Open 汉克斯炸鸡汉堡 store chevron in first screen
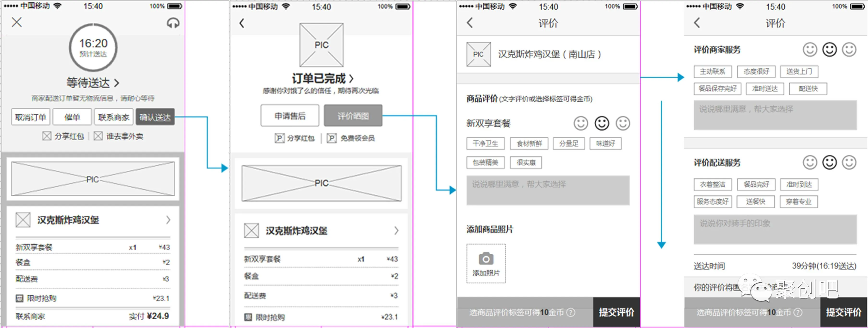 [168, 220]
